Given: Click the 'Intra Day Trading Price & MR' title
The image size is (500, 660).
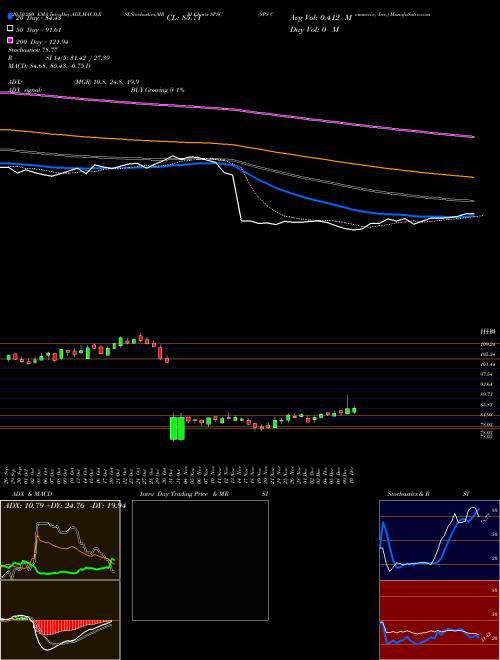Looking at the screenshot, I should point(184,494).
